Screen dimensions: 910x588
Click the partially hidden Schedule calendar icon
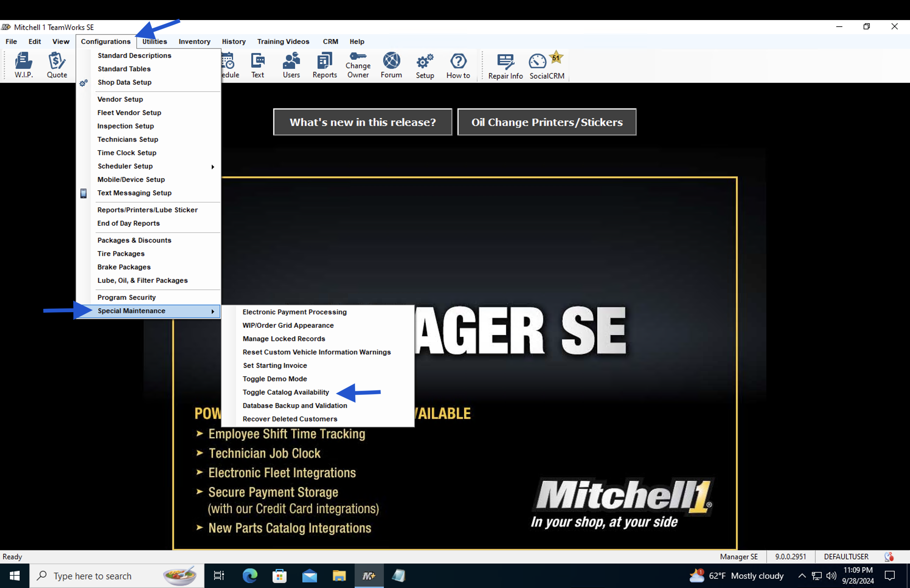pyautogui.click(x=230, y=65)
